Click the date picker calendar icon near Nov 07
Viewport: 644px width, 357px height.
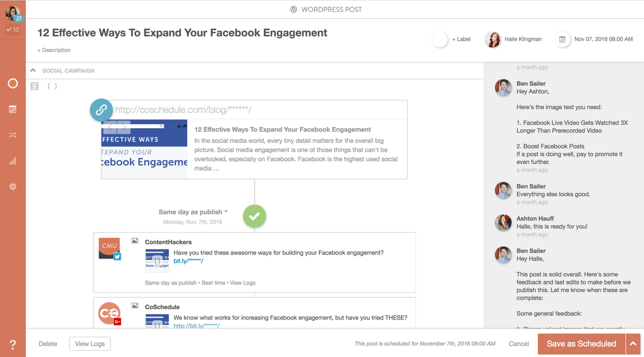(x=562, y=40)
